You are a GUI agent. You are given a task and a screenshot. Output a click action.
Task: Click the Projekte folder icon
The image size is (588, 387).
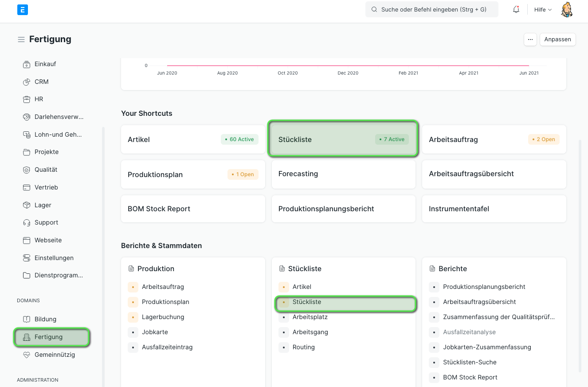coord(26,152)
